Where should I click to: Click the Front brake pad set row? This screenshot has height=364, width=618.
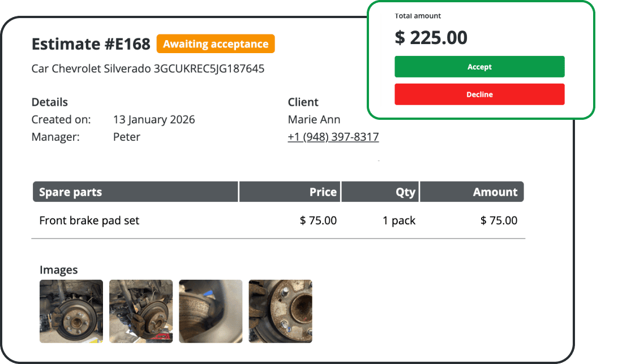[89, 220]
